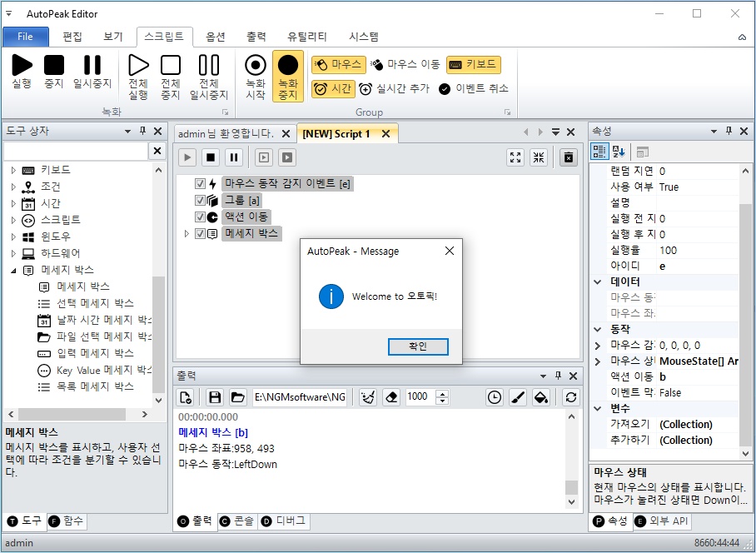Open the File menu

(26, 37)
